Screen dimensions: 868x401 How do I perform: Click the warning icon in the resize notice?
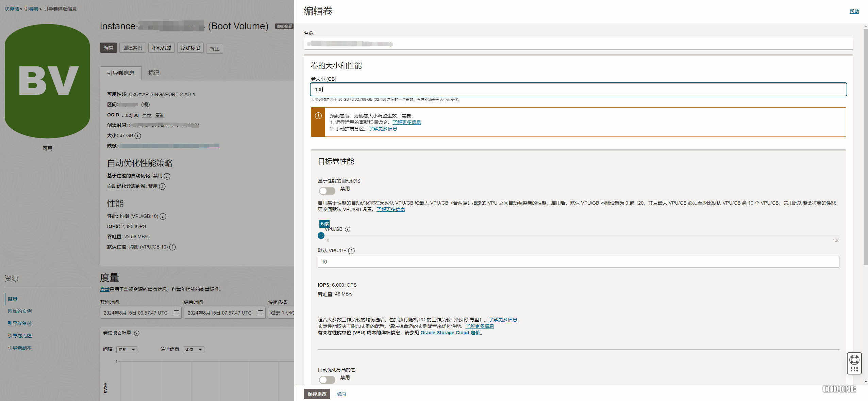(x=318, y=116)
